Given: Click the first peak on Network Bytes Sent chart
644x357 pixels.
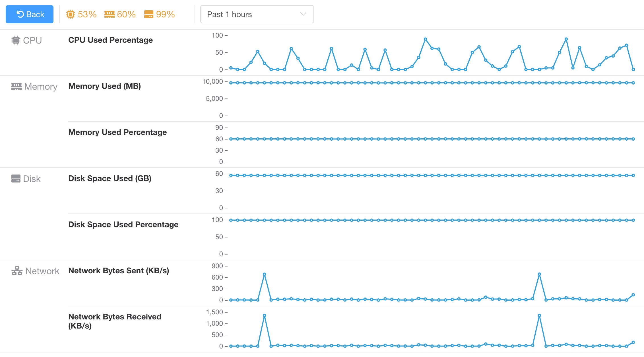Looking at the screenshot, I should 264,274.
